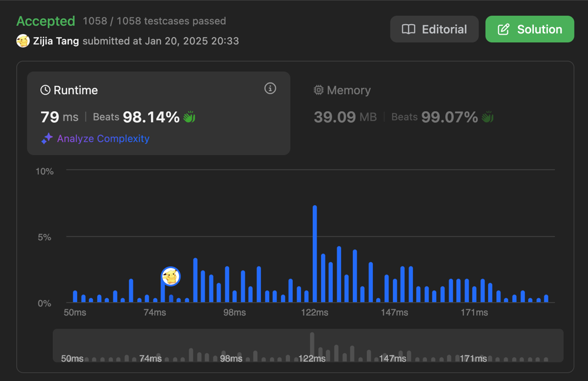Image resolution: width=588 pixels, height=381 pixels.
Task: Click the clock icon beside Runtime
Action: 45,90
